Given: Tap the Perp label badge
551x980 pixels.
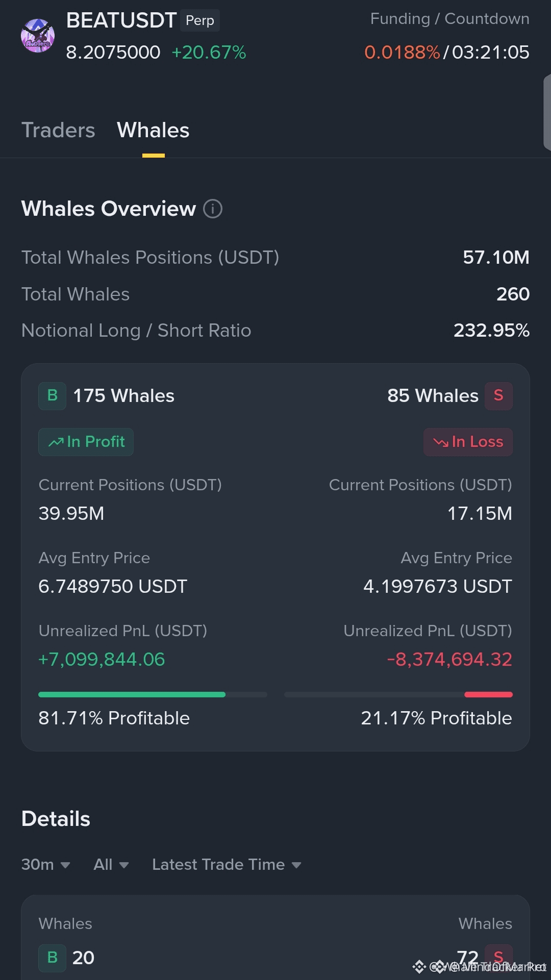Looking at the screenshot, I should pyautogui.click(x=200, y=20).
